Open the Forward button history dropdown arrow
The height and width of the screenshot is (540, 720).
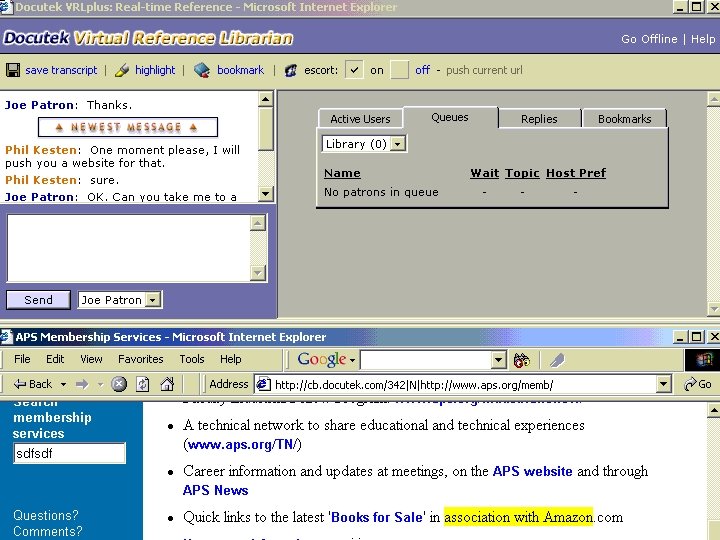pyautogui.click(x=100, y=384)
